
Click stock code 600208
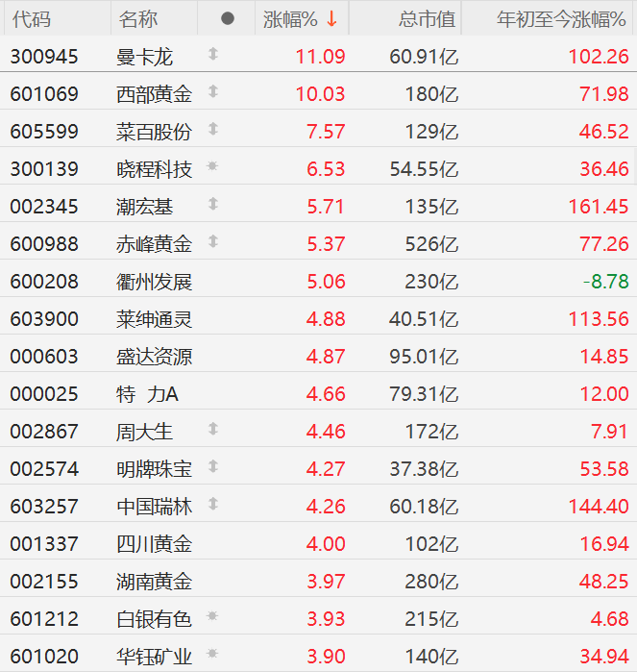pos(44,282)
